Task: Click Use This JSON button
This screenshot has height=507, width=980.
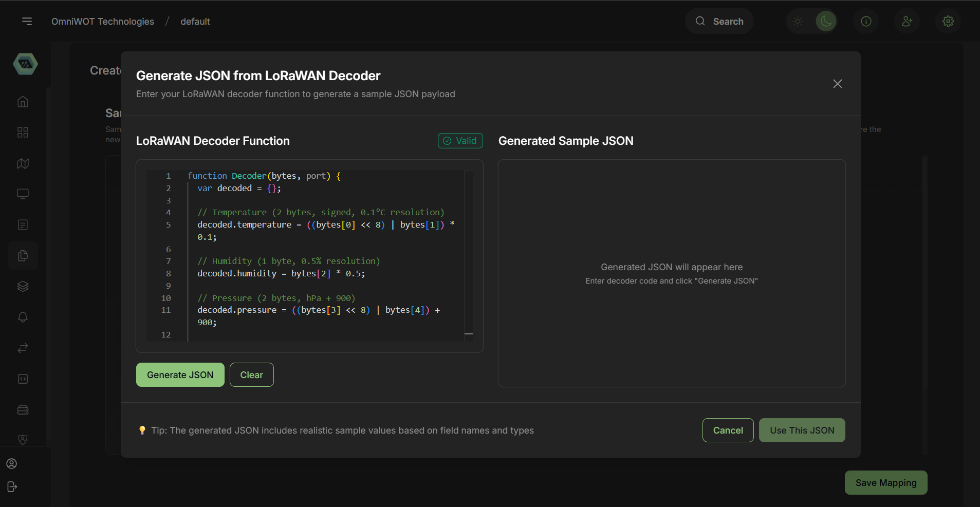Action: point(802,430)
